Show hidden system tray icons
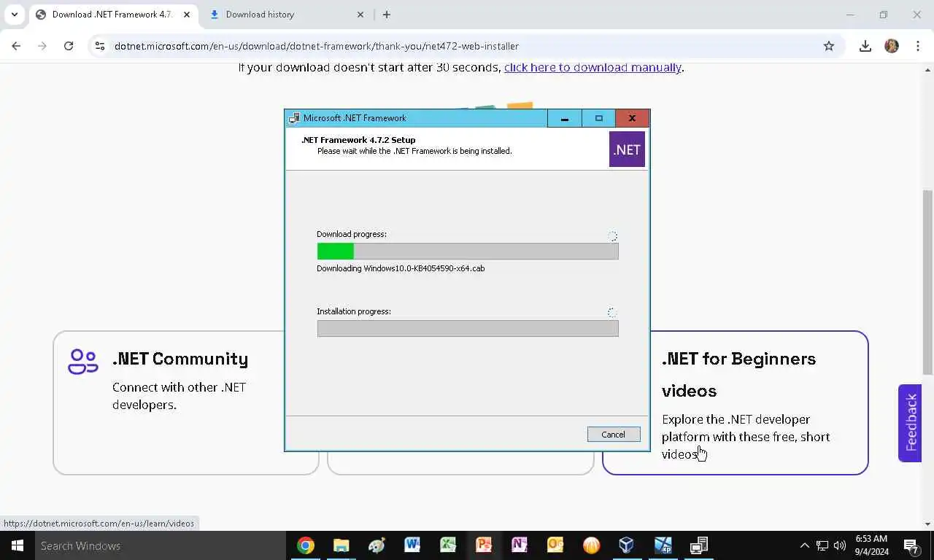Viewport: 934px width, 560px height. click(805, 545)
